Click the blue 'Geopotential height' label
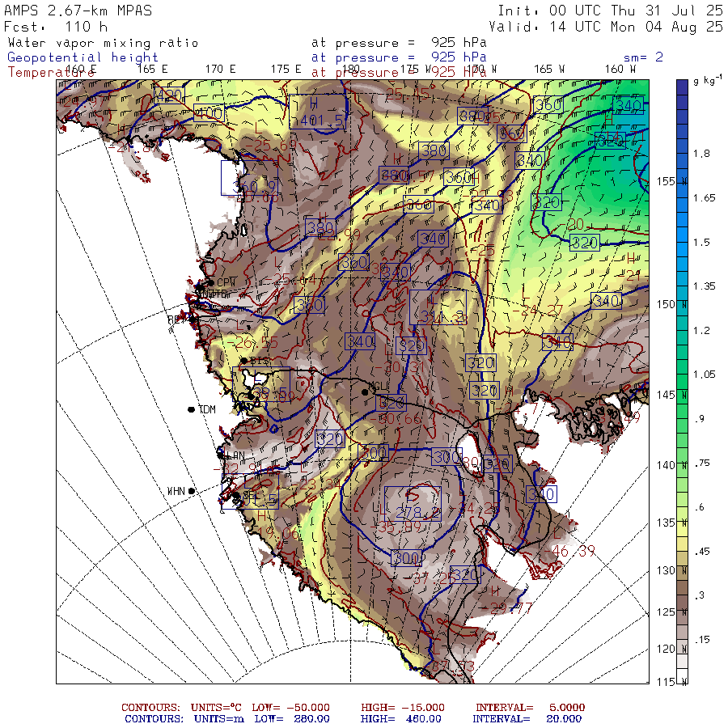This screenshot has width=728, height=728. tap(83, 57)
